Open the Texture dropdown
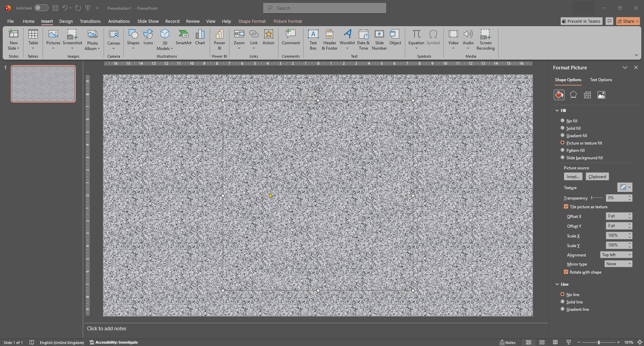The height and width of the screenshot is (346, 644). 625,187
